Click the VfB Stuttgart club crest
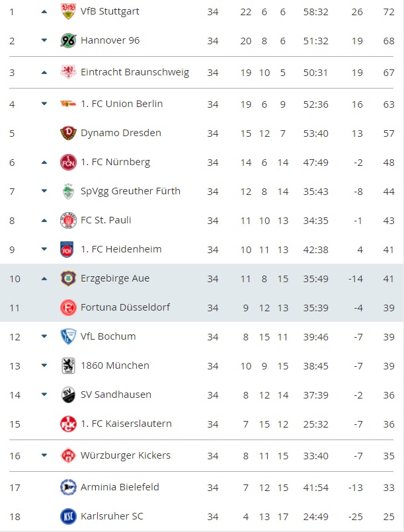The width and height of the screenshot is (404, 532). point(68,11)
